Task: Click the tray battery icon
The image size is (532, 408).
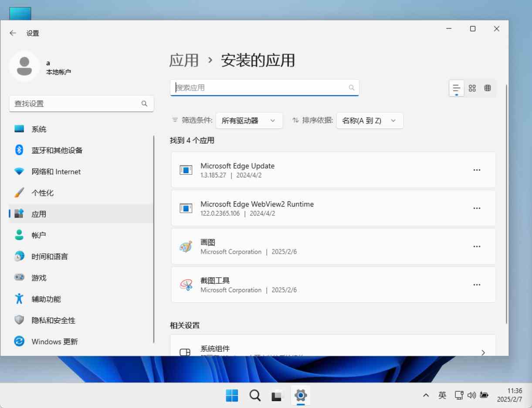Action: pyautogui.click(x=484, y=395)
